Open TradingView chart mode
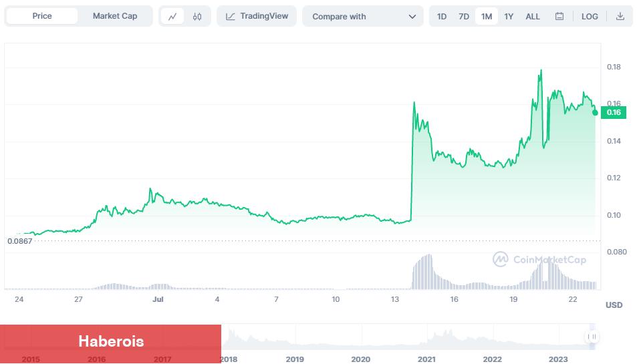The width and height of the screenshot is (637, 364). click(x=257, y=16)
